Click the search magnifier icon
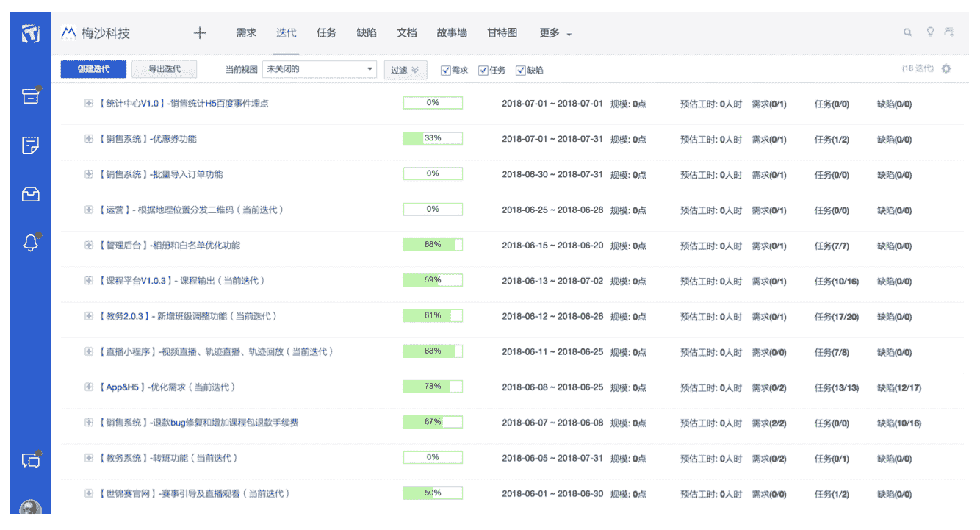Screen dimensions: 980x530 point(908,32)
